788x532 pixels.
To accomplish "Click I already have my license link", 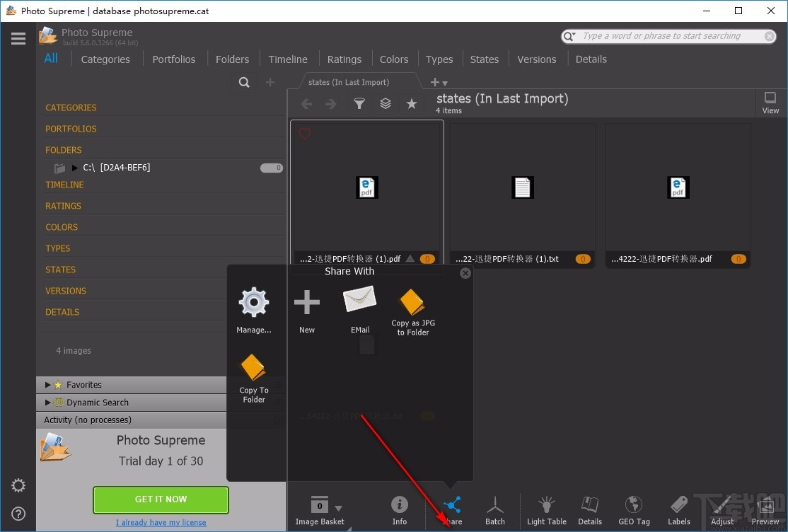I will tap(161, 522).
